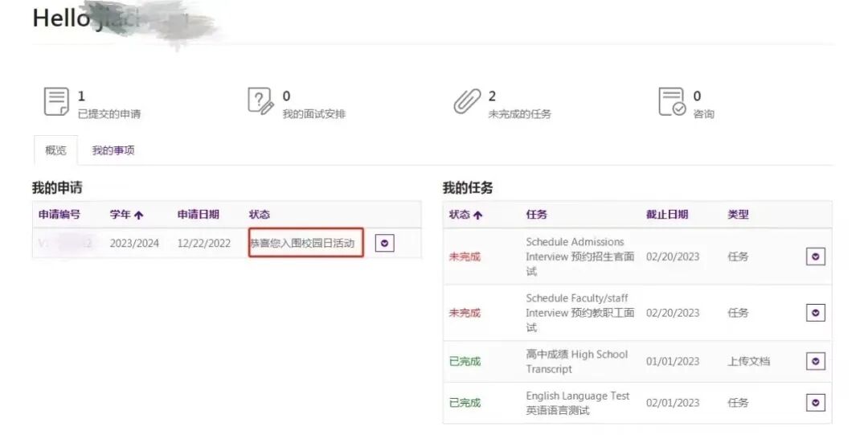The image size is (868, 435).
Task: Click 未完成 status of Admissions Interview task
Action: click(465, 256)
